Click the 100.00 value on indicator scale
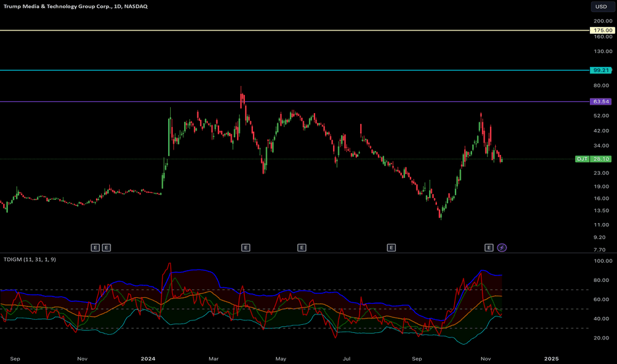Image resolution: width=617 pixels, height=364 pixels. tap(603, 261)
